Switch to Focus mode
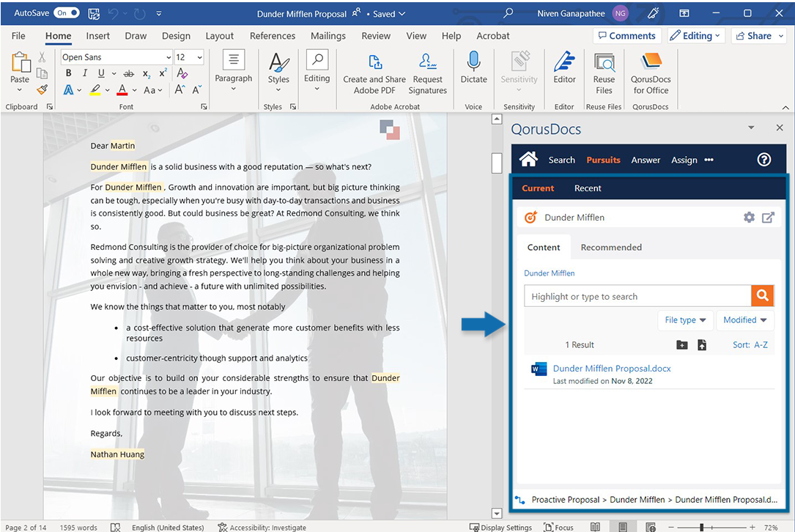This screenshot has height=532, width=795. pyautogui.click(x=558, y=528)
